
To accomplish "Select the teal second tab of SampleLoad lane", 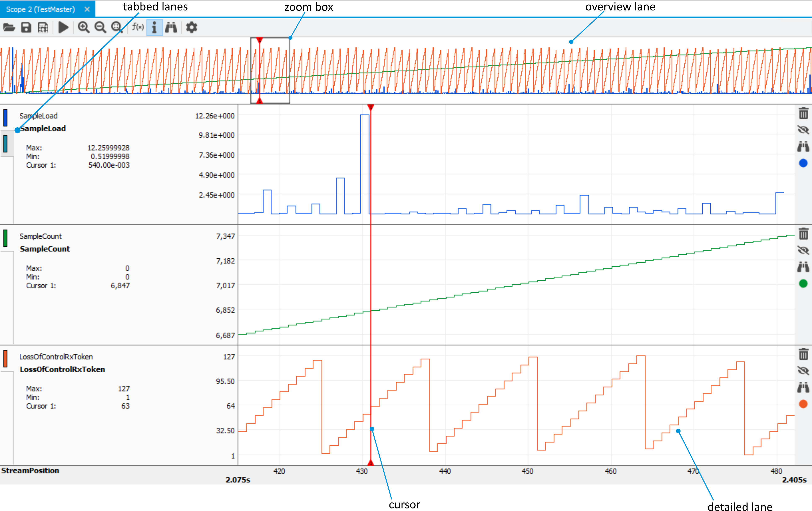I will 5,144.
